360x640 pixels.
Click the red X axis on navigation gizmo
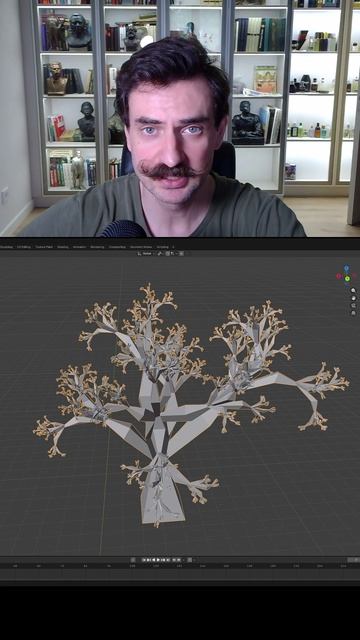click(x=339, y=276)
